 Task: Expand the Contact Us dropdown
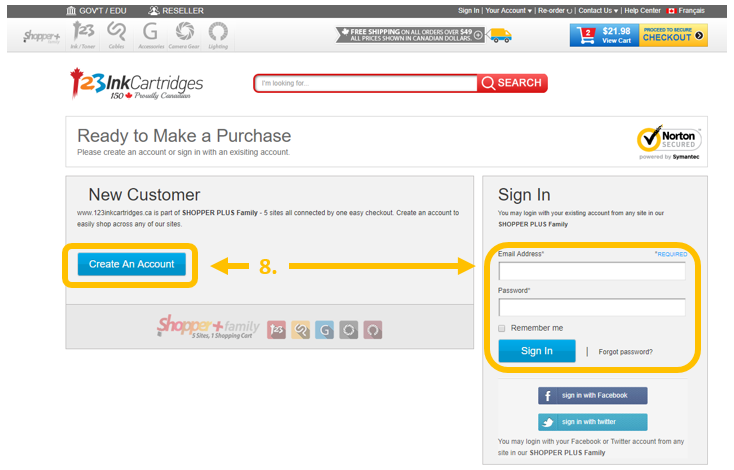tap(598, 11)
